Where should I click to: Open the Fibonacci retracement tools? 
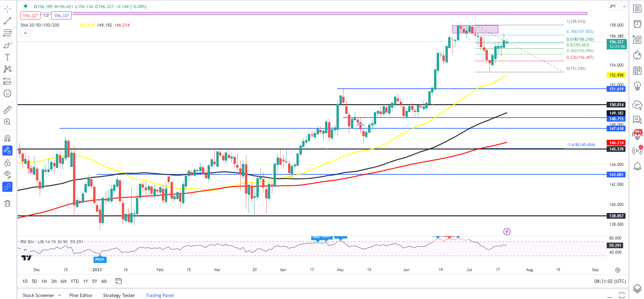pos(7,33)
